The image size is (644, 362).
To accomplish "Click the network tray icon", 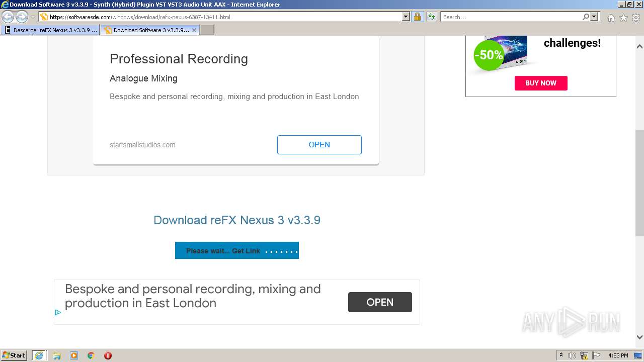I will click(584, 355).
